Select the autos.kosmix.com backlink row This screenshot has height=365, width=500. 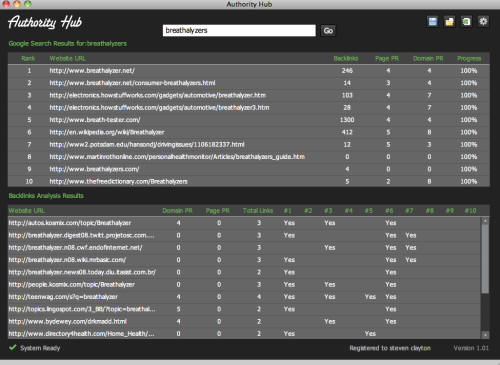click(245, 223)
